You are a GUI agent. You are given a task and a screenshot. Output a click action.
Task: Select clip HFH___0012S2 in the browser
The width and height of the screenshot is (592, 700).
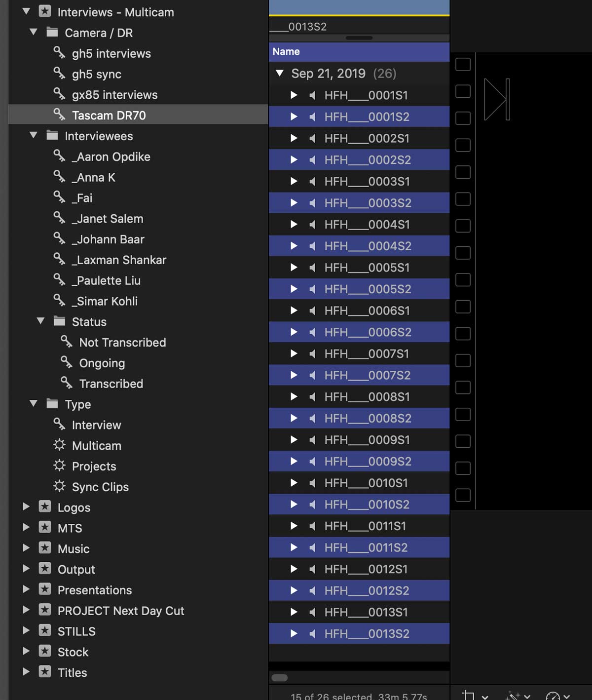click(359, 590)
